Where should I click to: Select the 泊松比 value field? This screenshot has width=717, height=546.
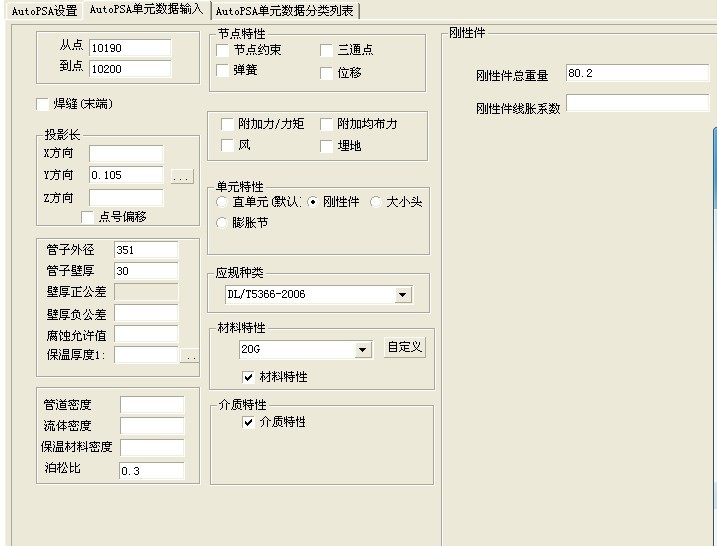click(151, 471)
